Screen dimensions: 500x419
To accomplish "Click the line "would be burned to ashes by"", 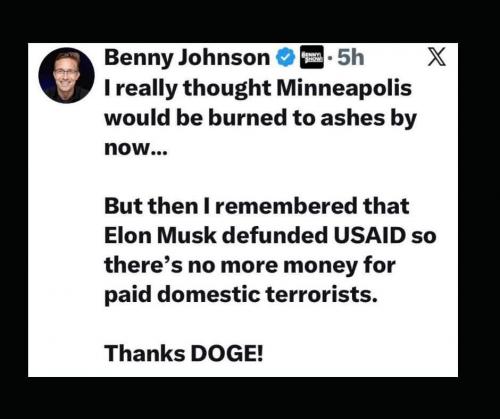I will click(261, 118).
